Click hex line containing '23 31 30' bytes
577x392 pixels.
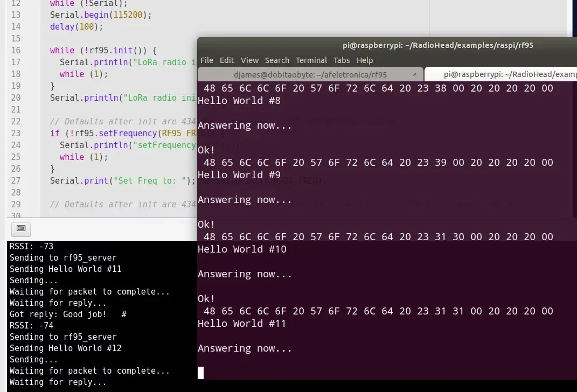click(x=378, y=237)
